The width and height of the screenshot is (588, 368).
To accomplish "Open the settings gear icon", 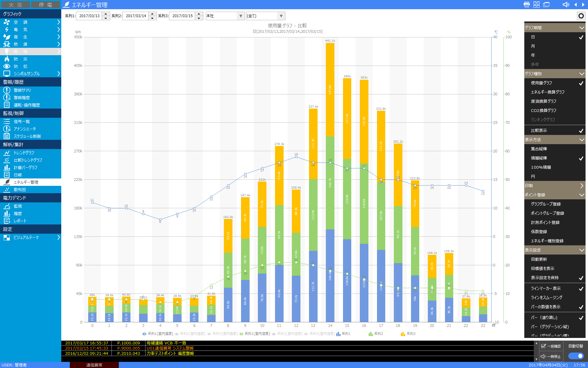I will (x=581, y=16).
